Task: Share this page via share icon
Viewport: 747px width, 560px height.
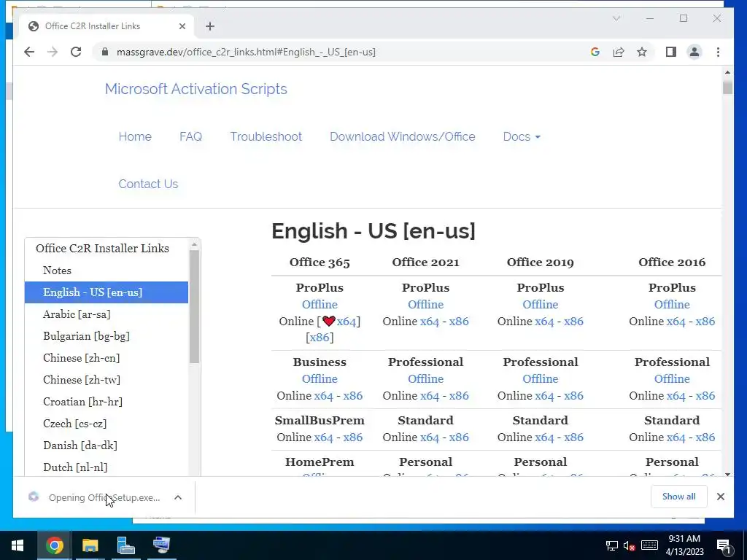Action: [619, 52]
